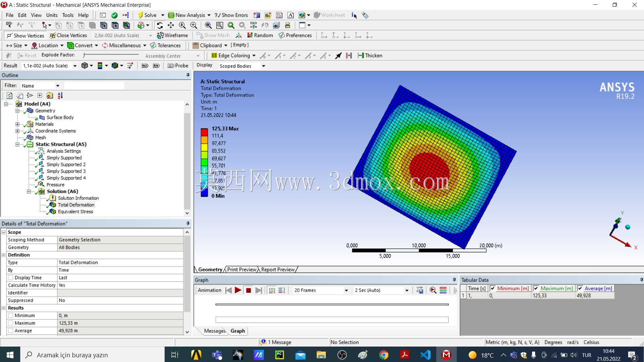Viewport: 644px width, 362px height.
Task: Pin the Outline panel
Action: coord(188,75)
